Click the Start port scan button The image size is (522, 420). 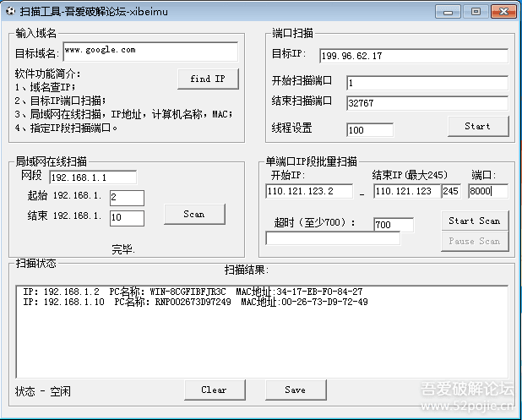click(477, 126)
